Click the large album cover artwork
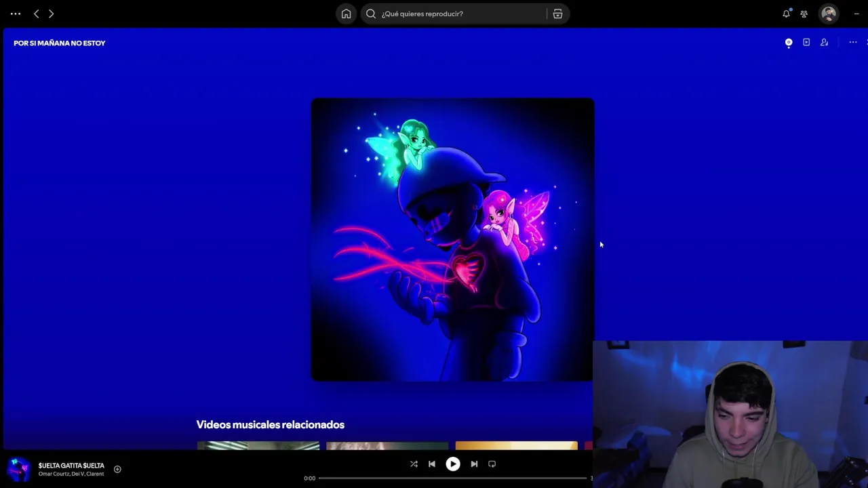The width and height of the screenshot is (868, 488). point(453,240)
